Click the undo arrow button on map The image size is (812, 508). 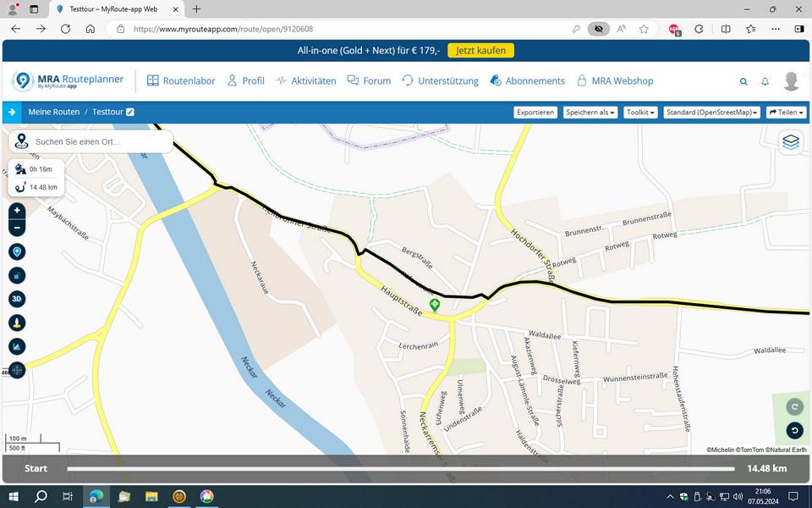pyautogui.click(x=794, y=430)
